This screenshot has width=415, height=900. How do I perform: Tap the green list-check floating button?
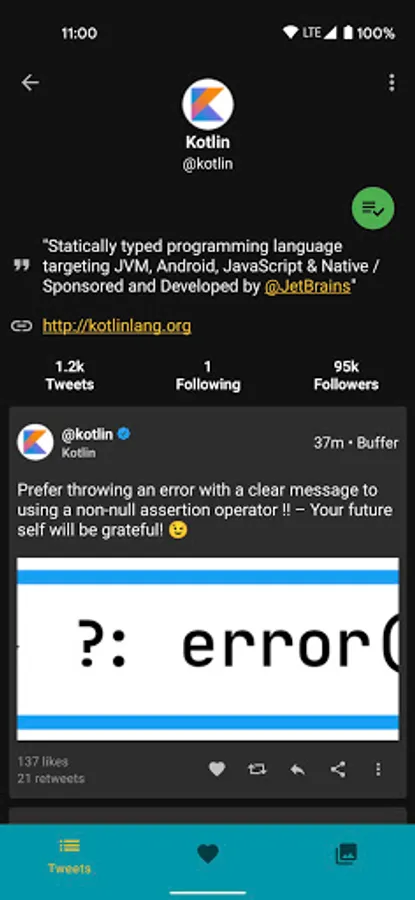pyautogui.click(x=373, y=208)
